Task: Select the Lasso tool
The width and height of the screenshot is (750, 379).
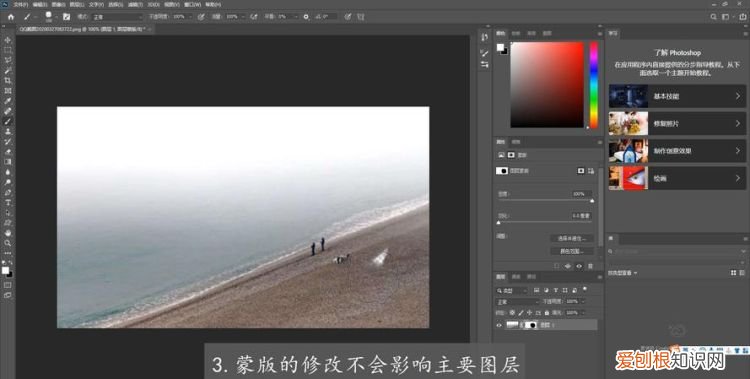Action: pos(8,60)
